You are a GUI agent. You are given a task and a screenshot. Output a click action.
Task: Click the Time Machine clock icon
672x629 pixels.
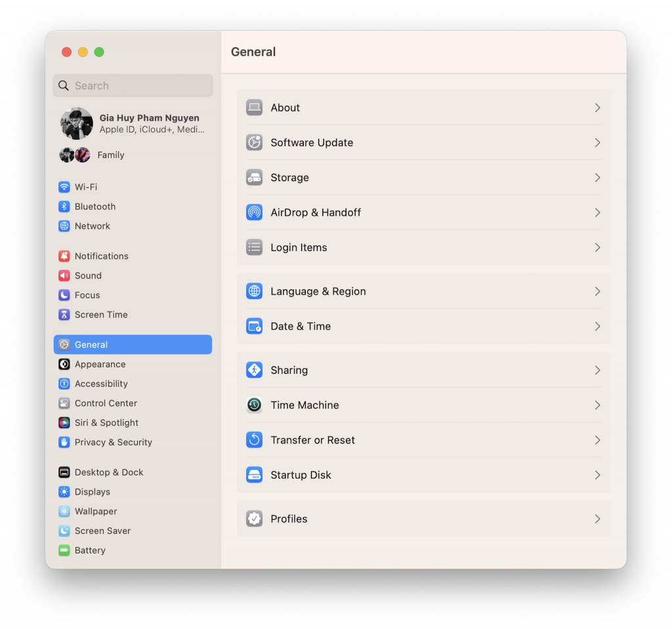[x=254, y=405]
